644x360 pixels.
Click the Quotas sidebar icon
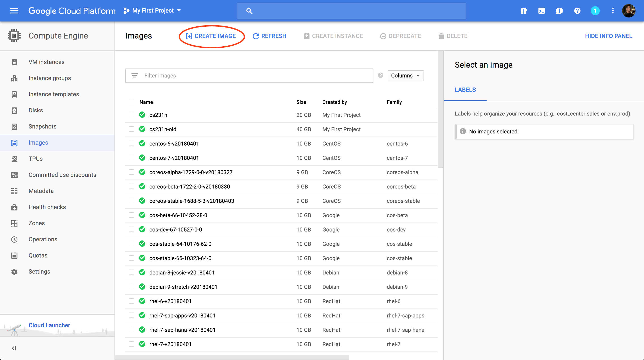[x=14, y=255]
